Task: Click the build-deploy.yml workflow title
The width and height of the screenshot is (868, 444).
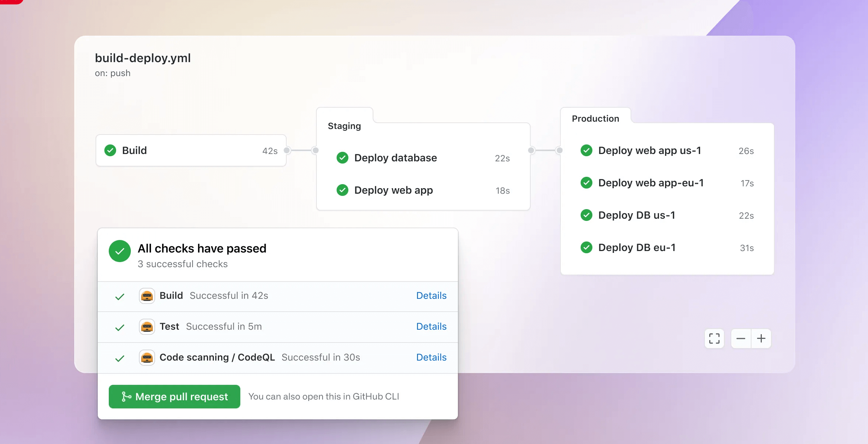Action: (143, 58)
